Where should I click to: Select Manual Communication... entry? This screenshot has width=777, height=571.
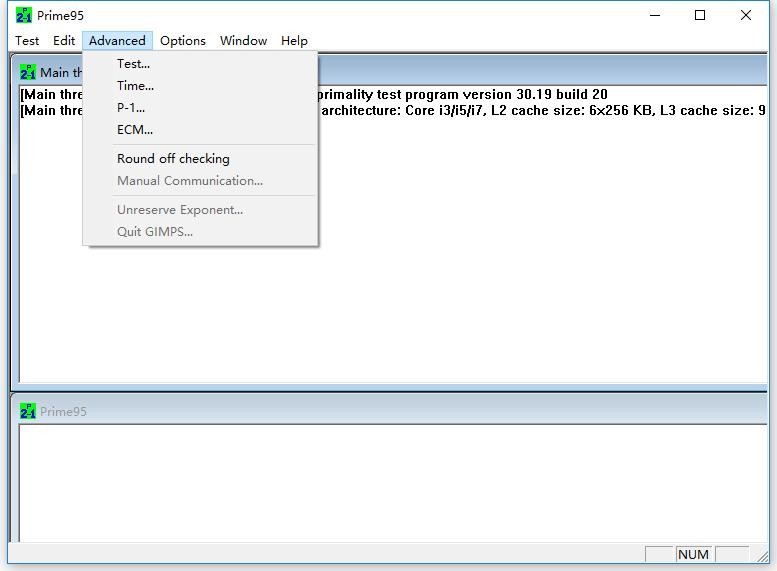click(x=200, y=180)
